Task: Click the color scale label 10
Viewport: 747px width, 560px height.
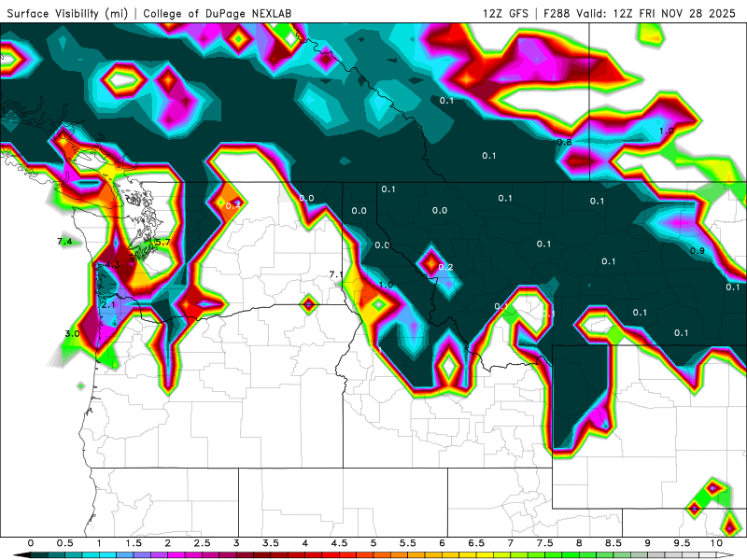Action: pos(716,543)
